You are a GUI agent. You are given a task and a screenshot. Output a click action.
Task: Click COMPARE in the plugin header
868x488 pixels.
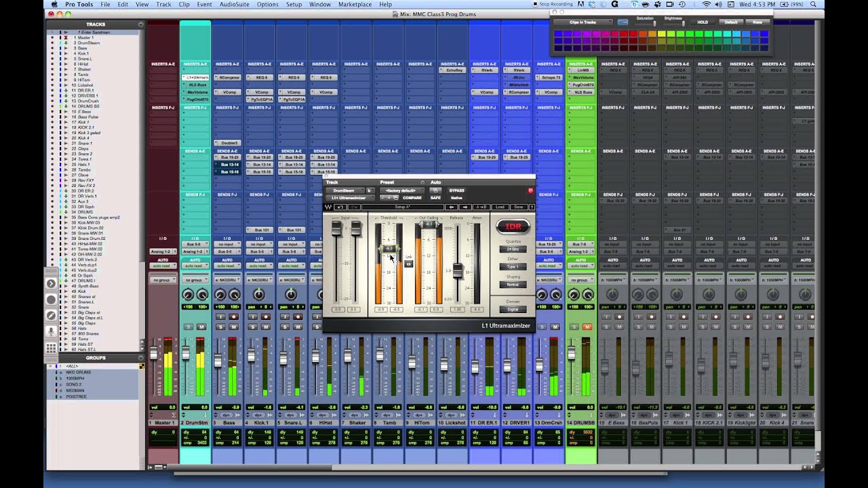coord(412,198)
